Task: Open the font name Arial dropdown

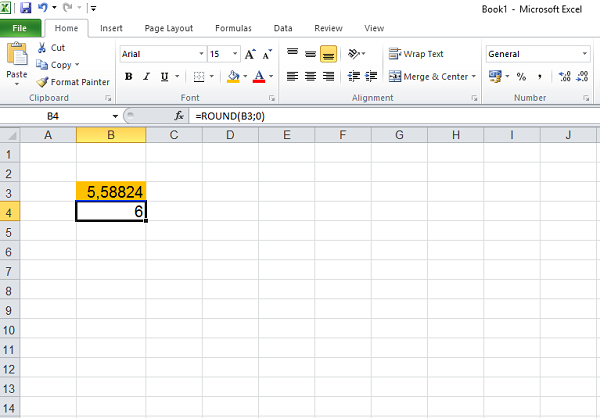Action: (x=201, y=54)
